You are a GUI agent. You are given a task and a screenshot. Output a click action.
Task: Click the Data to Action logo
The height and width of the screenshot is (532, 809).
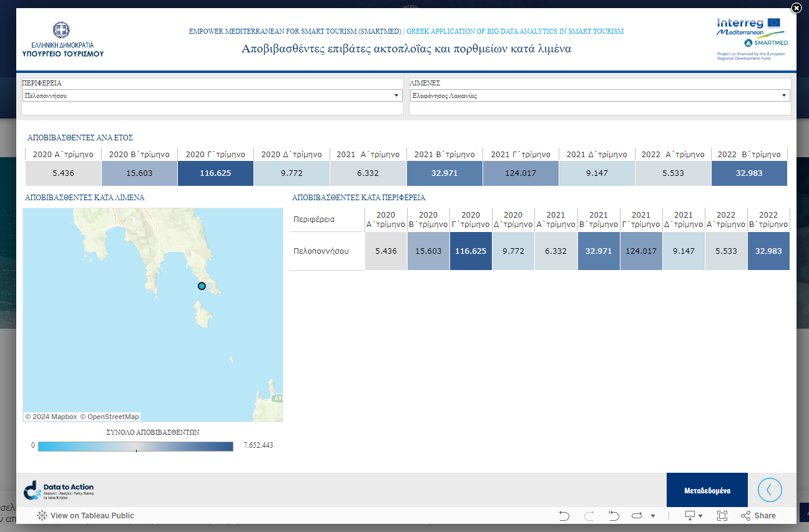coord(59,490)
